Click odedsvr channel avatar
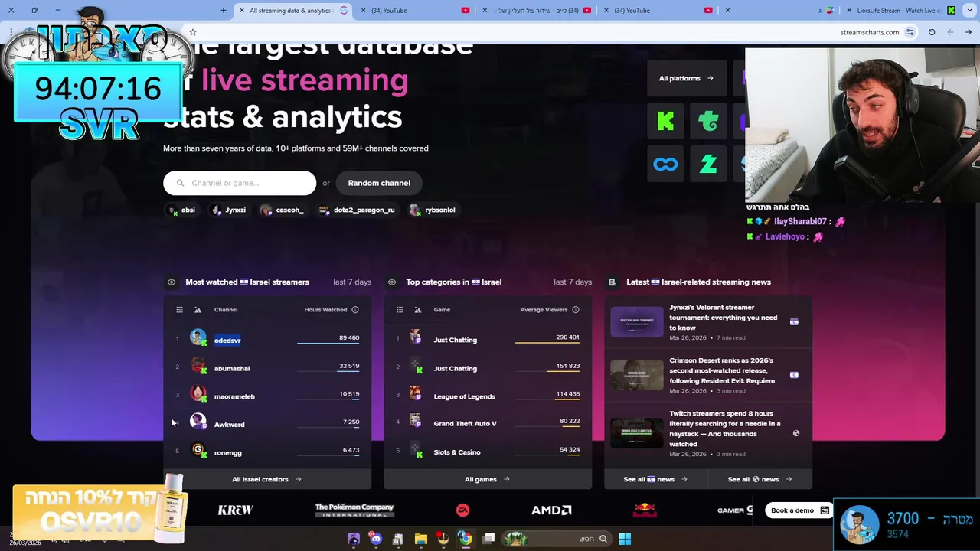 pyautogui.click(x=198, y=337)
